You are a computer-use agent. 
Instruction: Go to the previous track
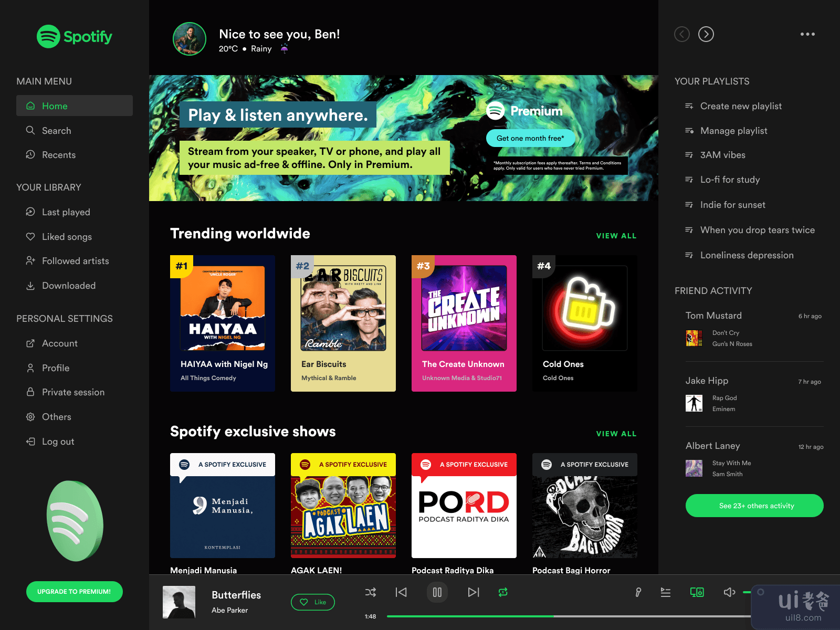pos(401,592)
